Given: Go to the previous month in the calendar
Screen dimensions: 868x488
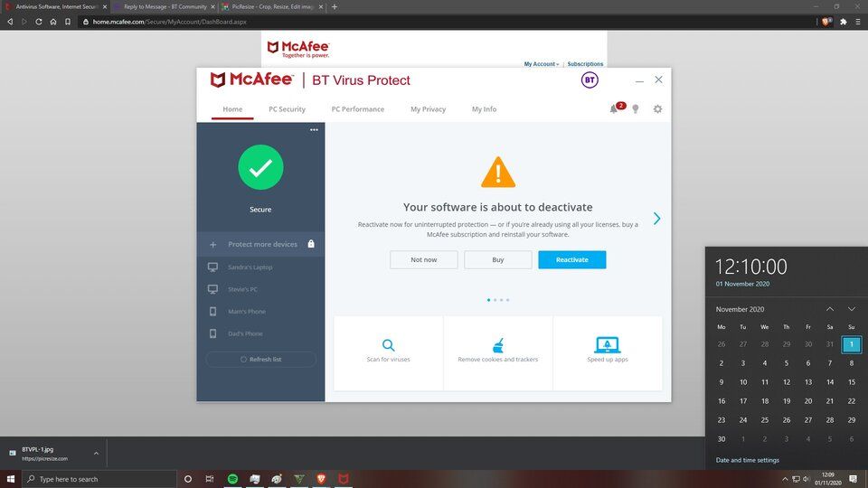Looking at the screenshot, I should pos(828,309).
